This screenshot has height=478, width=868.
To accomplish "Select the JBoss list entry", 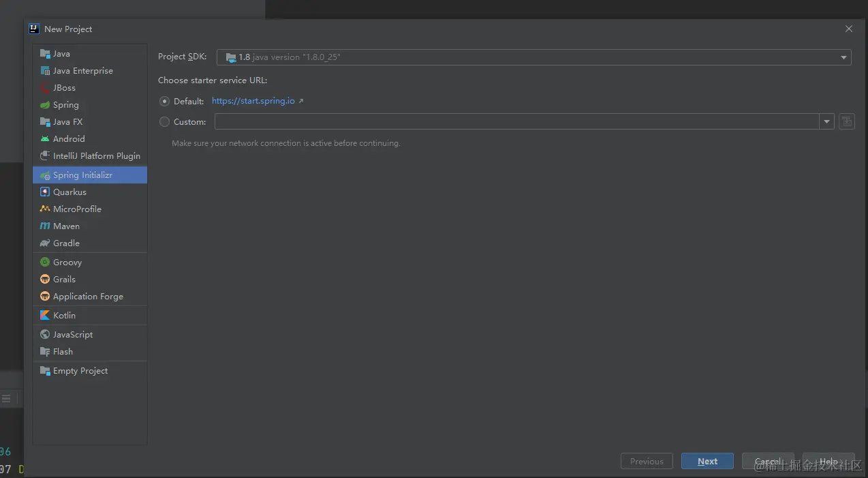I will 90,88.
